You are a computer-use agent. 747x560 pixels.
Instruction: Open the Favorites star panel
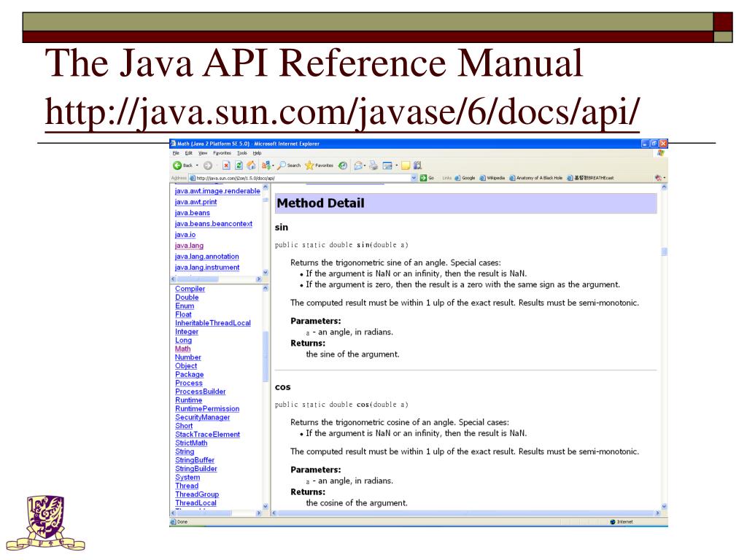tap(319, 166)
